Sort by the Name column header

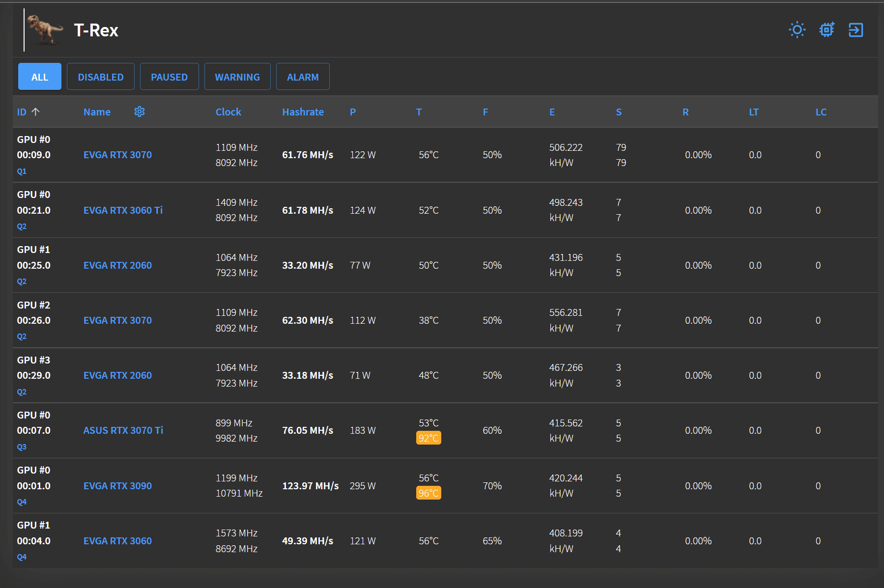pos(97,112)
